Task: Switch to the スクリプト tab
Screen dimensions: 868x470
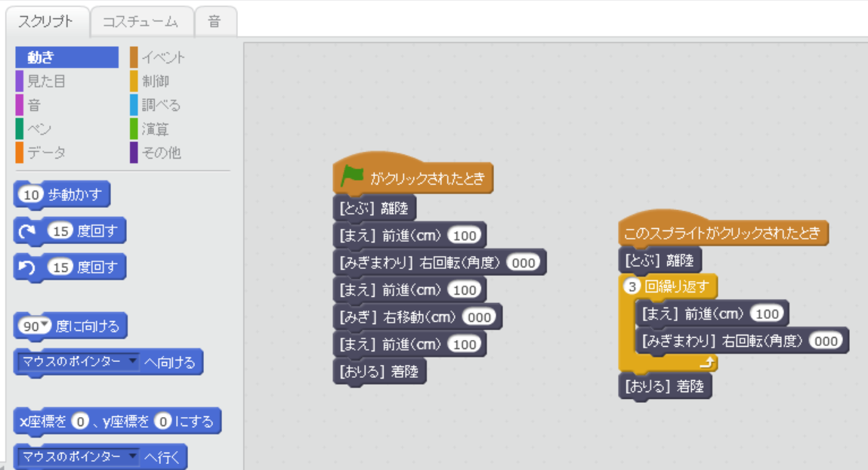Action: (x=47, y=22)
